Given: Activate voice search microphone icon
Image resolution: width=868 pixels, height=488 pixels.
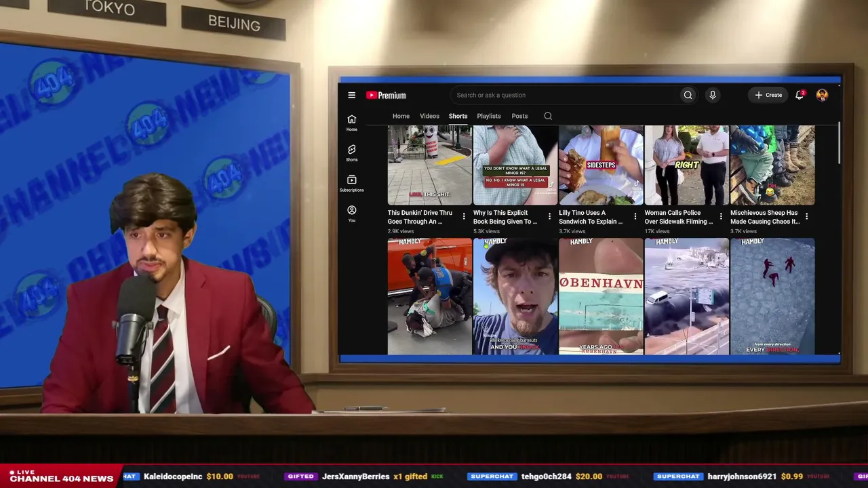Looking at the screenshot, I should click(712, 96).
